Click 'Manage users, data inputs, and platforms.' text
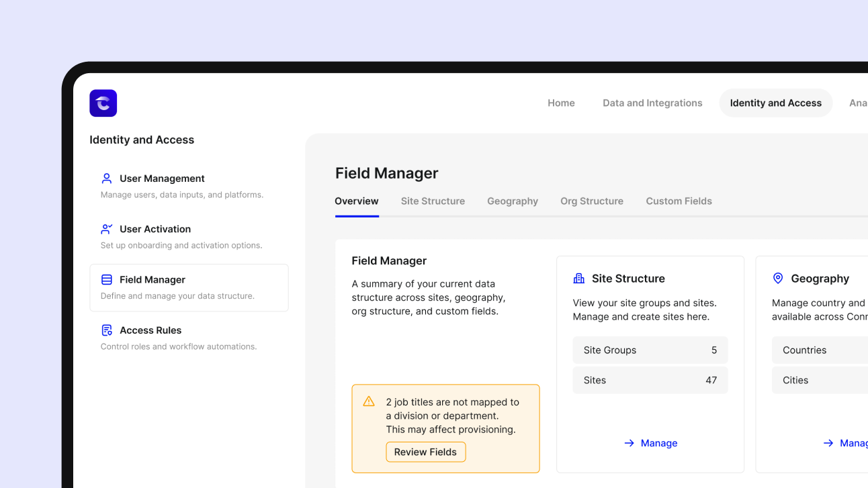This screenshot has width=868, height=488. (x=182, y=195)
